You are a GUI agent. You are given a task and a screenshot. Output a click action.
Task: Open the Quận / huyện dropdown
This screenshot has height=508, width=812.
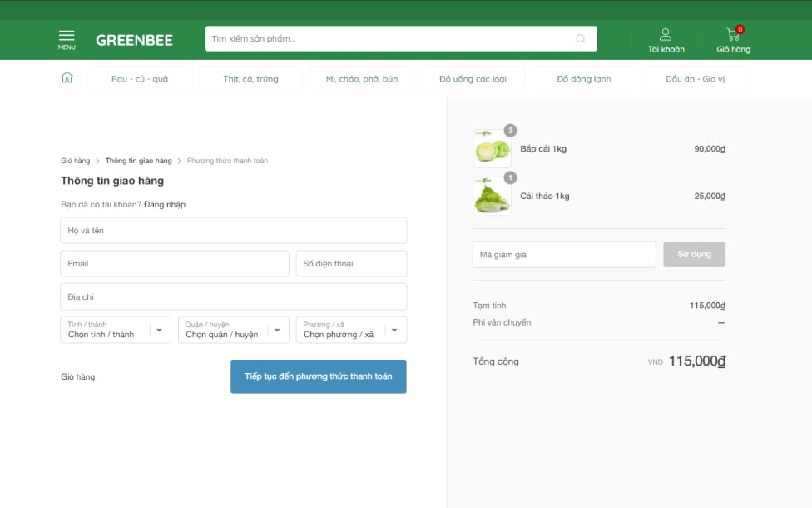[x=234, y=330]
